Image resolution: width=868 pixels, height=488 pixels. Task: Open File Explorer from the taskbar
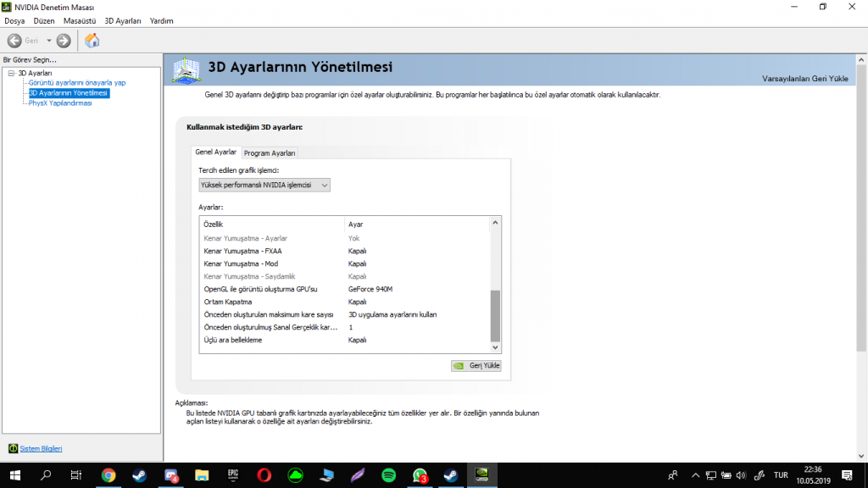coord(202,475)
